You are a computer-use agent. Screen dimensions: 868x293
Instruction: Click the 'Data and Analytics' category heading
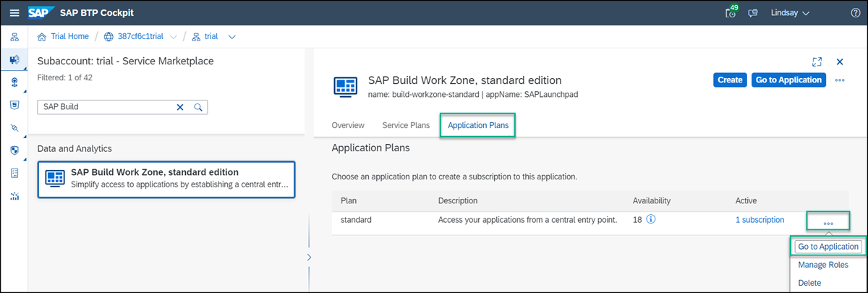click(x=75, y=148)
